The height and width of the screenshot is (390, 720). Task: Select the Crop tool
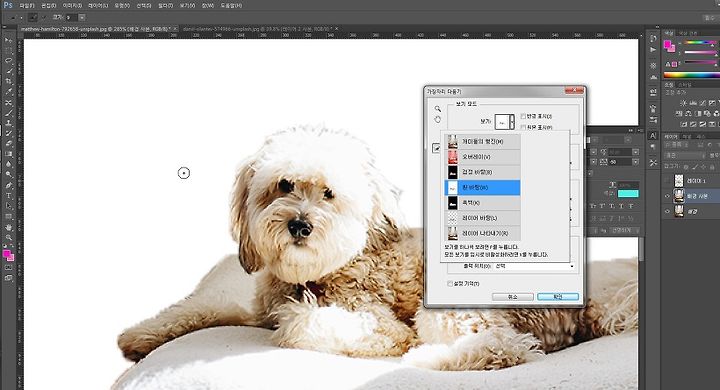[8, 81]
